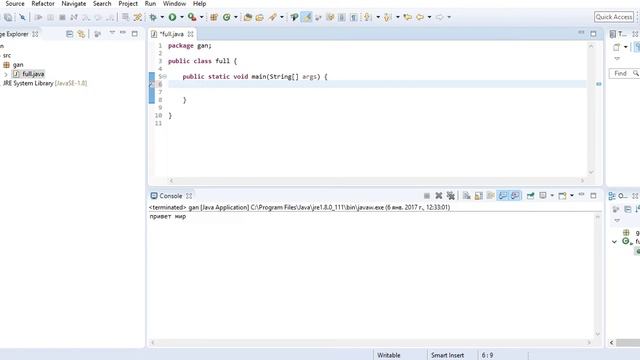Click the Writable status bar entry
640x360 pixels.
pos(389,355)
